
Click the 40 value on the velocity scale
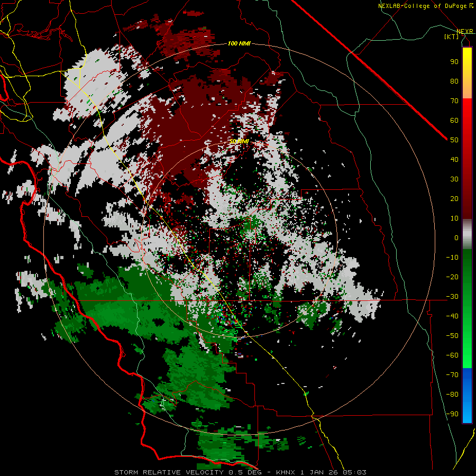[x=454, y=159]
